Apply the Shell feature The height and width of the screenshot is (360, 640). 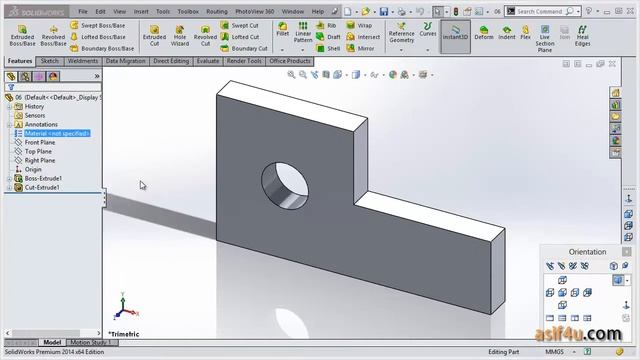click(328, 48)
